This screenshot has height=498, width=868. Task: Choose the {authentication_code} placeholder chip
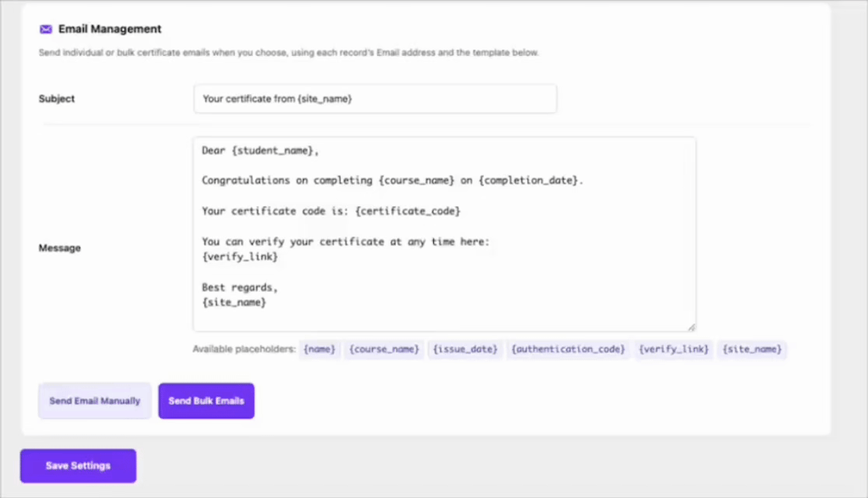coord(568,349)
